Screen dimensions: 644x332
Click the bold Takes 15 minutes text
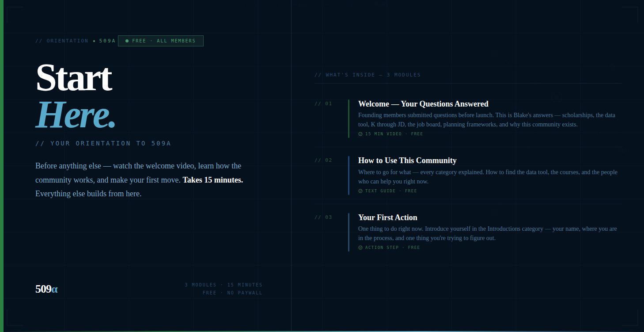coord(213,180)
